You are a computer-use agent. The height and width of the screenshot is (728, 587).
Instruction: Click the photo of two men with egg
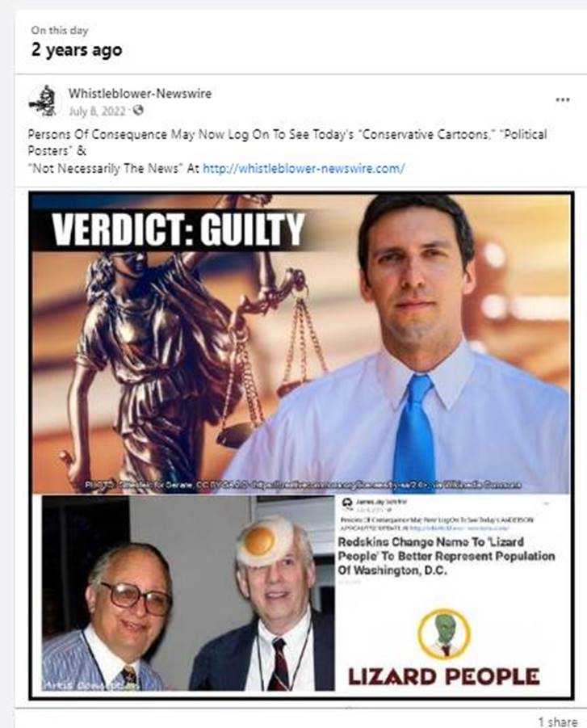(188, 593)
